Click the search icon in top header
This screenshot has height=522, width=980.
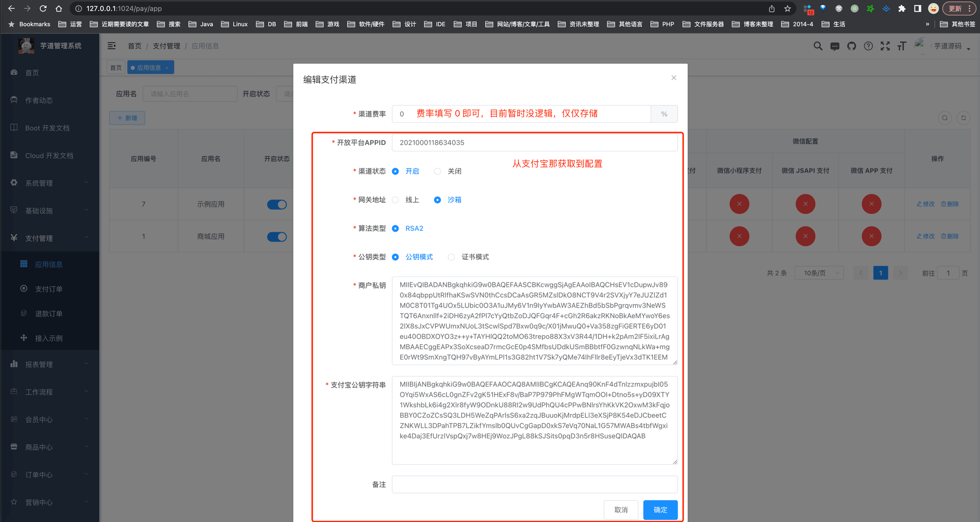[x=818, y=46]
